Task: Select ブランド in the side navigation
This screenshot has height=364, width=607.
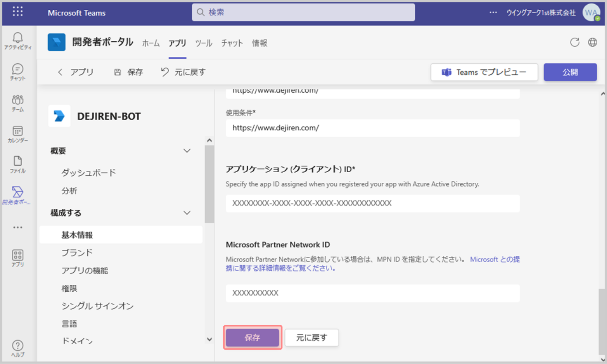Action: click(x=77, y=253)
